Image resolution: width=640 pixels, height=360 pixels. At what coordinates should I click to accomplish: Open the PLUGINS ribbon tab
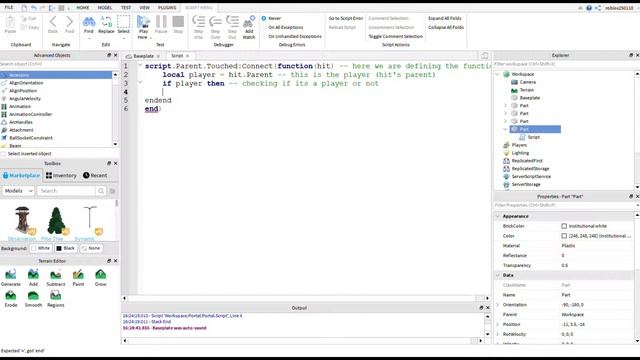tap(167, 8)
